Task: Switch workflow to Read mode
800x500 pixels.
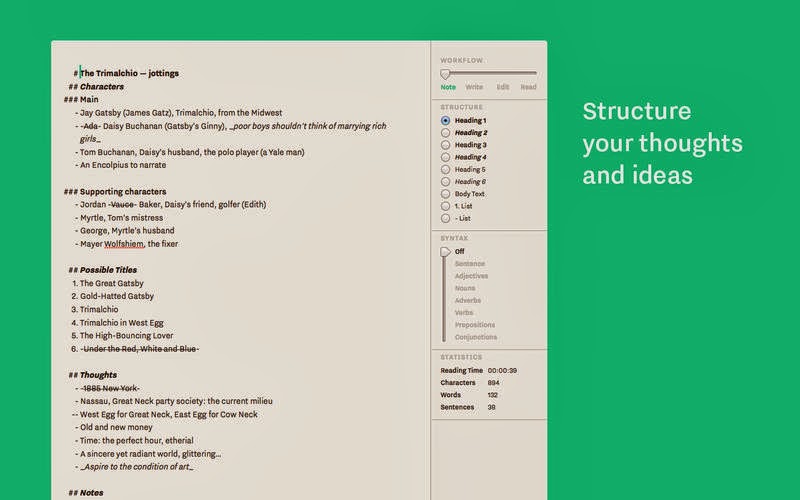Action: (x=528, y=87)
